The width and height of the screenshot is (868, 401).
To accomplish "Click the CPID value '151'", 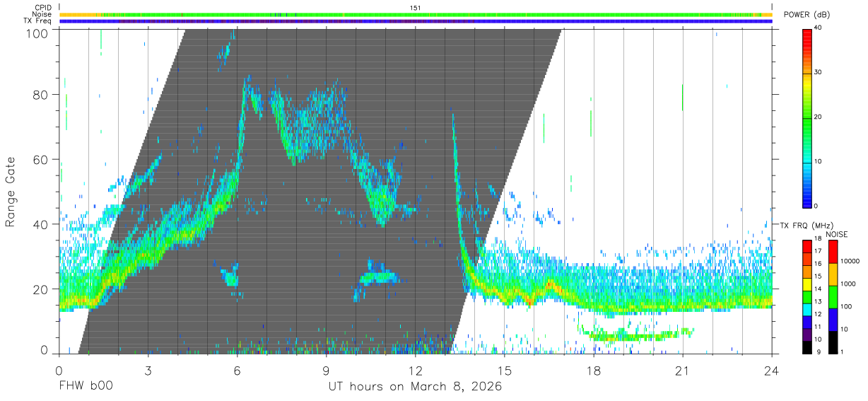I will tap(416, 8).
